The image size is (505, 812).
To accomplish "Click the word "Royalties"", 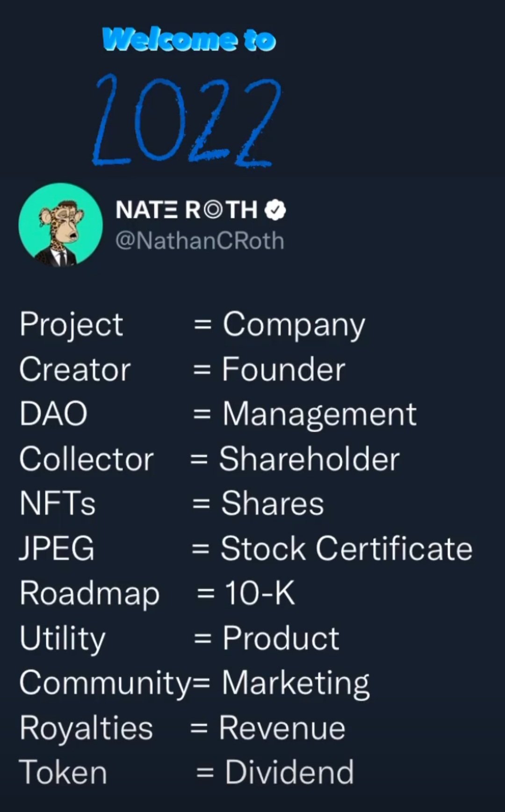I will tap(86, 728).
